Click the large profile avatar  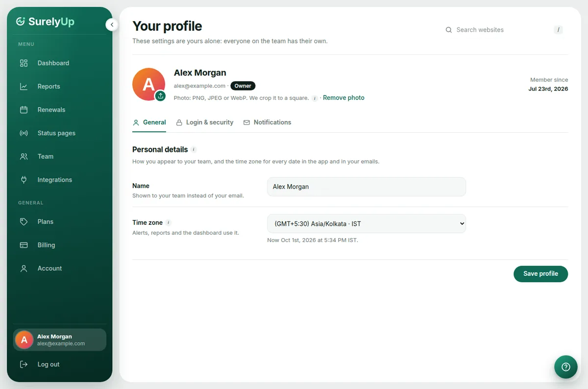tap(148, 84)
